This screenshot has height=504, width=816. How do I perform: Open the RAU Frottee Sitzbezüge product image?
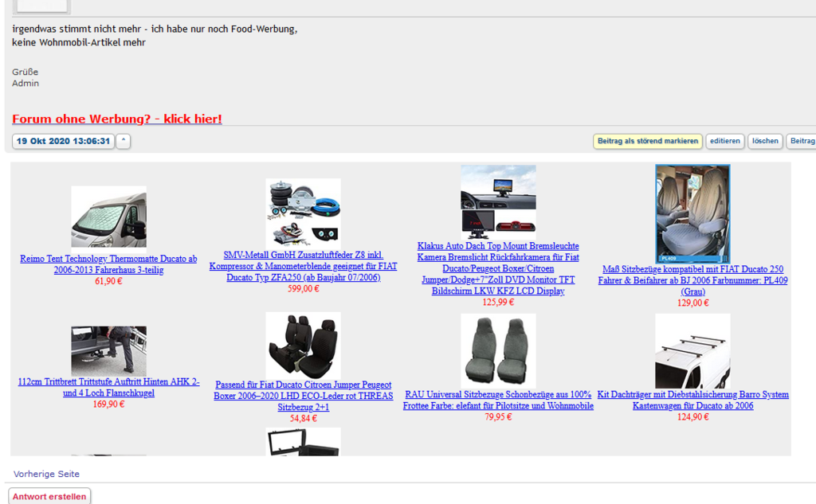(x=498, y=351)
